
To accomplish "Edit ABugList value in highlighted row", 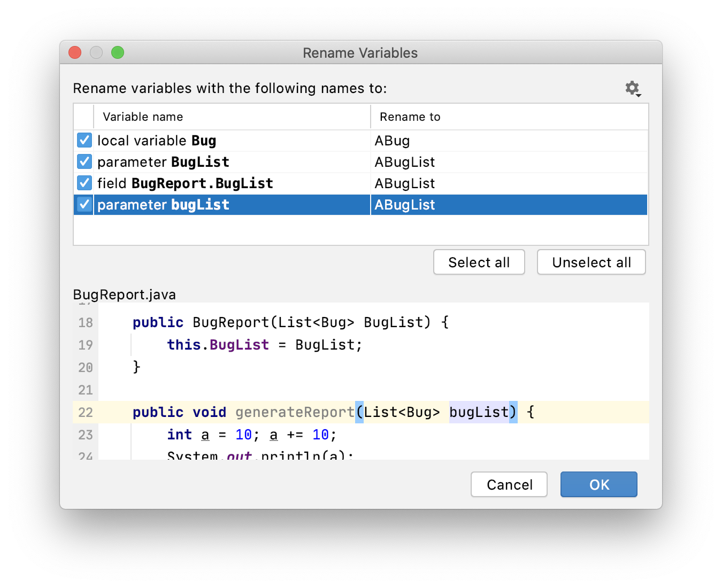I will pyautogui.click(x=509, y=205).
